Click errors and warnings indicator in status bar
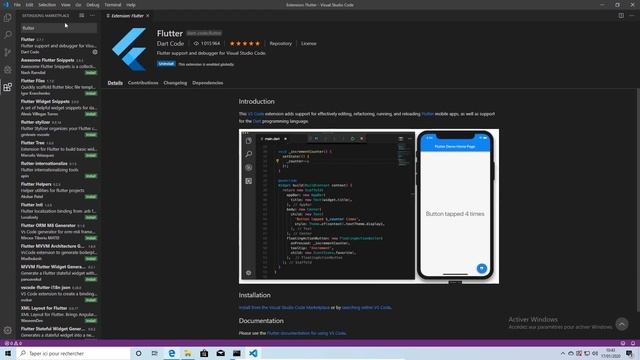Viewport: 640px width, 360px height. [x=13, y=343]
